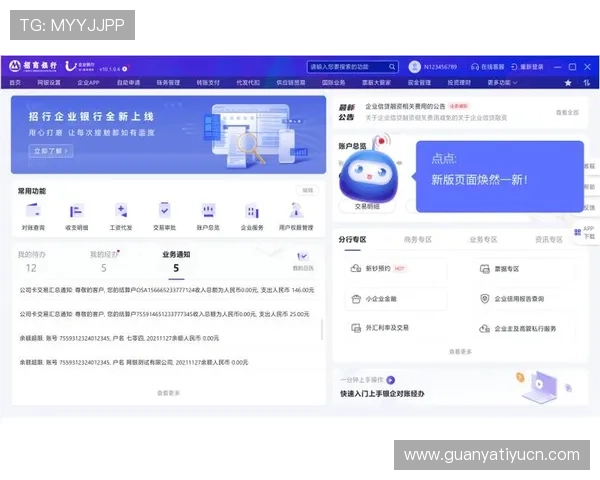The width and height of the screenshot is (600, 480).
Task: Open the 企业信贷融资相关费用的公告 announcement
Action: click(x=405, y=106)
